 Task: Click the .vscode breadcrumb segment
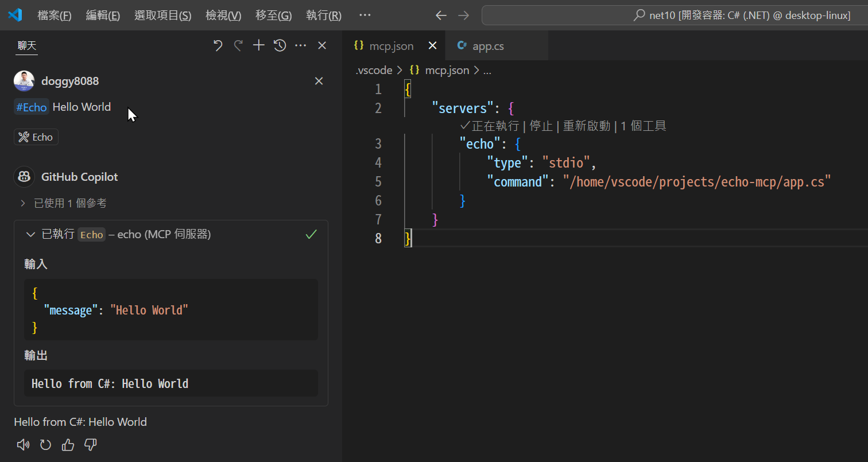coord(374,71)
